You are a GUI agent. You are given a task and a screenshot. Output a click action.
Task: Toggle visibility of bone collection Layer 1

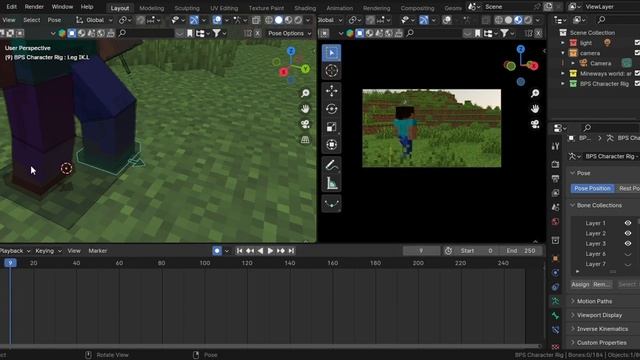tap(628, 223)
